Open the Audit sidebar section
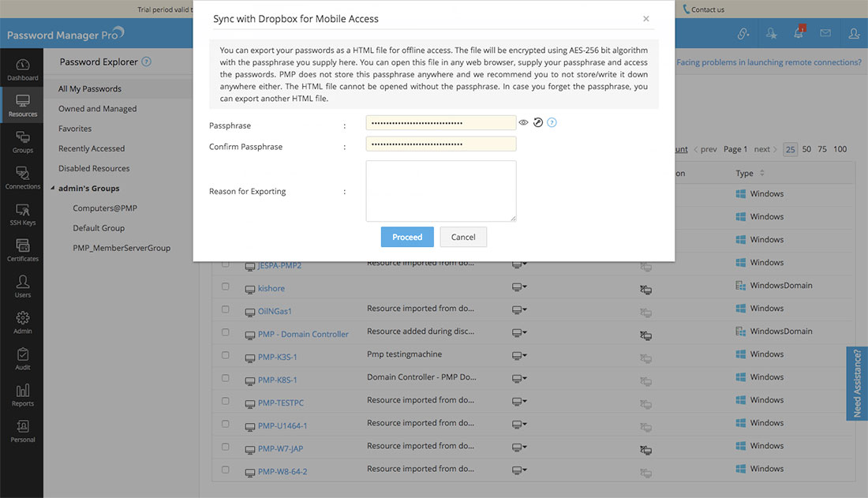The width and height of the screenshot is (868, 498). 22,359
